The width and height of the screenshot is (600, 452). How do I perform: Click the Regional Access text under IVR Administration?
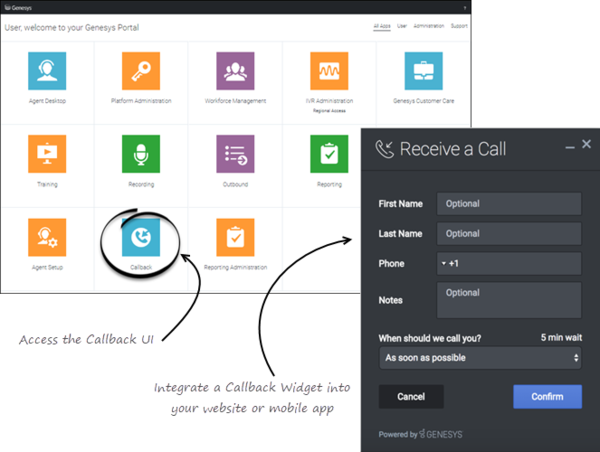[329, 111]
